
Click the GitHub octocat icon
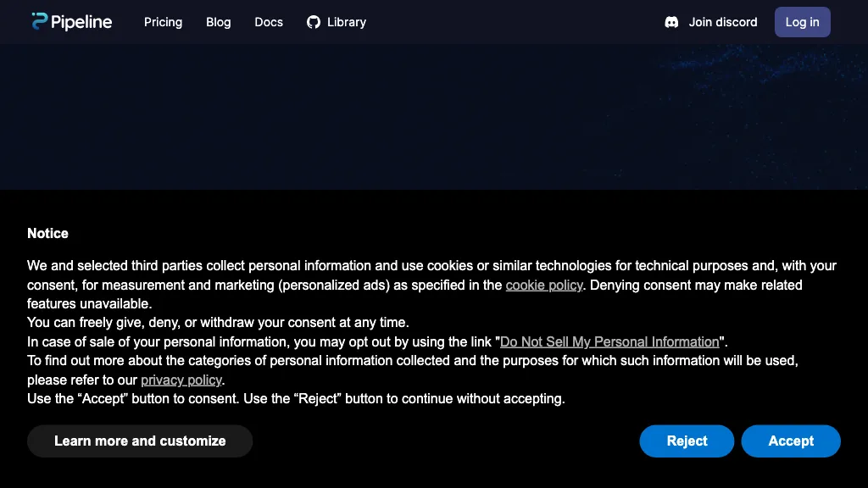pos(314,22)
